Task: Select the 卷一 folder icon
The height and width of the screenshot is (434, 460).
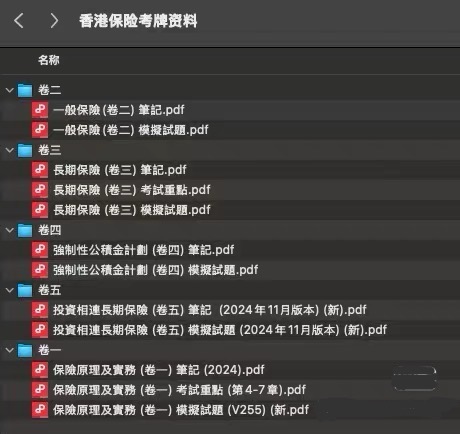Action: click(25, 350)
